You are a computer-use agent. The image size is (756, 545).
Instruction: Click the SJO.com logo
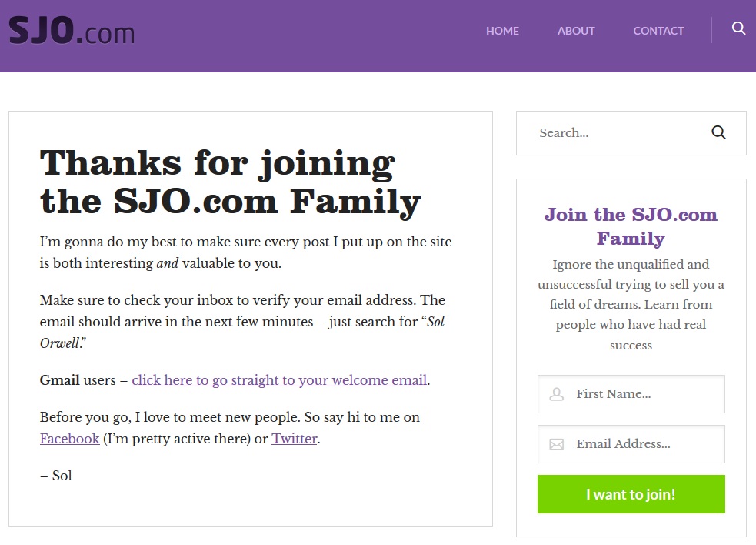point(72,31)
